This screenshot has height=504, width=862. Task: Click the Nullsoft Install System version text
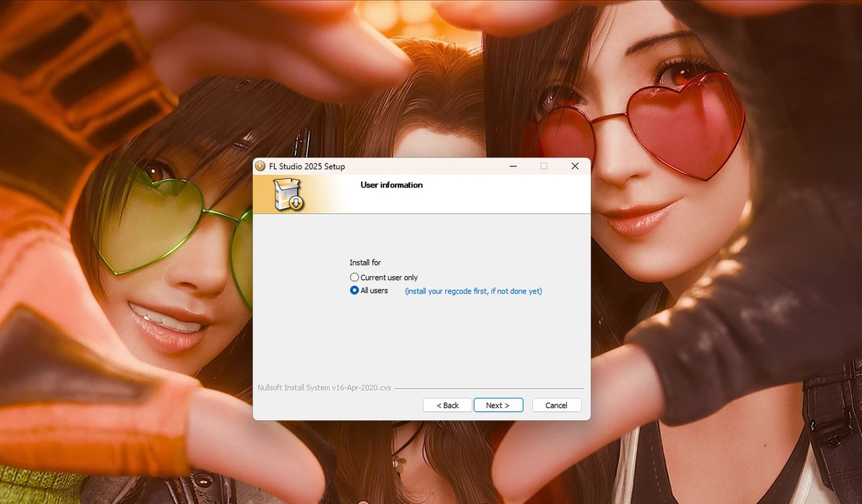tap(325, 388)
